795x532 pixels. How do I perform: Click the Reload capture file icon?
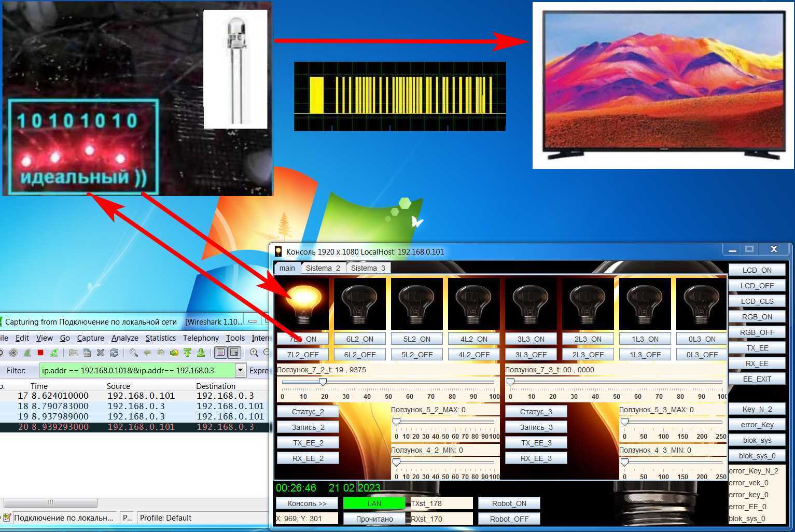coord(114,353)
